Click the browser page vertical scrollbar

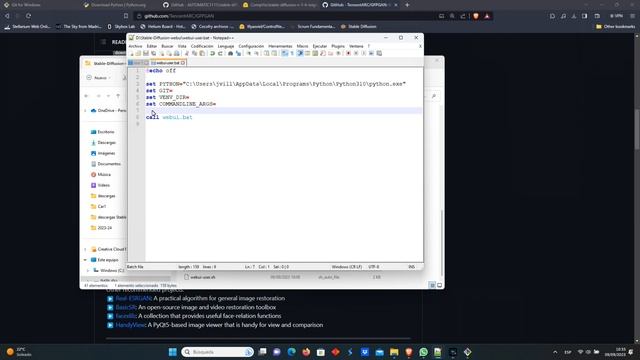point(637,129)
